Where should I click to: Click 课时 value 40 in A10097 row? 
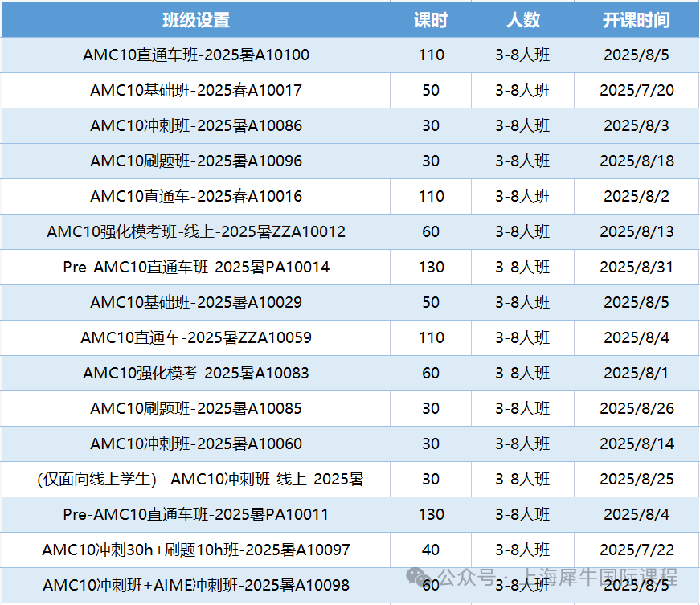(x=431, y=550)
